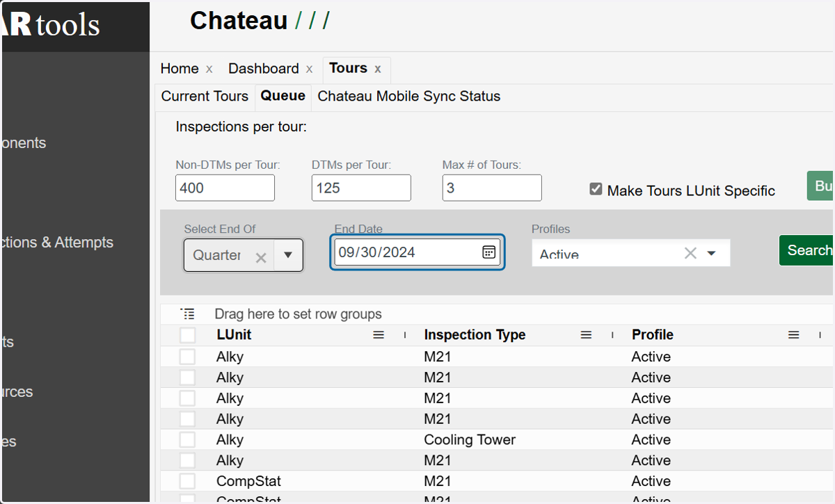Screen dimensions: 835x504
Task: Click the Non-DTMs per Tour field
Action: pyautogui.click(x=225, y=188)
